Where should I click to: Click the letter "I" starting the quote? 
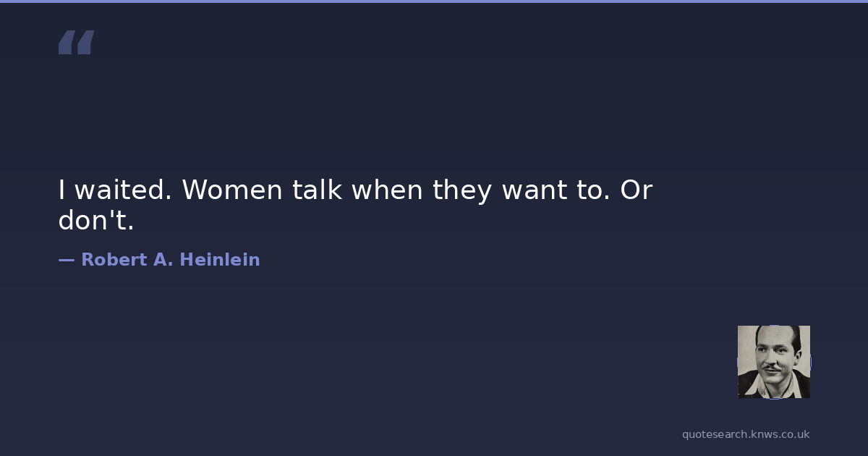tap(62, 190)
